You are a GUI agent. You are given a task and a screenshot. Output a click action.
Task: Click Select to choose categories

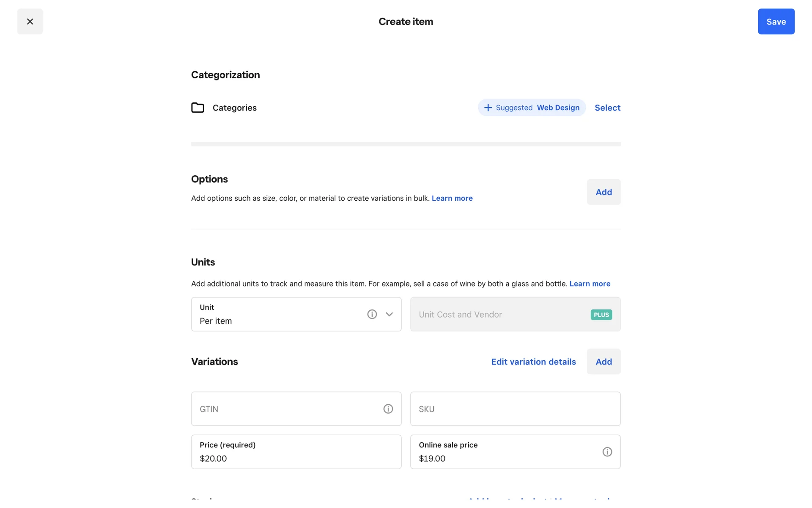(x=607, y=108)
